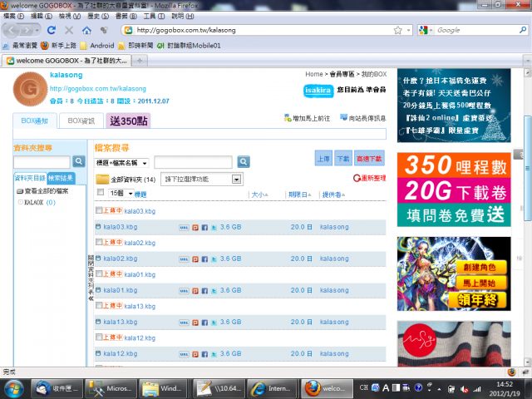Share kala03.kbg on Plurk icon
Viewport: 532px width, 399px height.
pyautogui.click(x=195, y=227)
